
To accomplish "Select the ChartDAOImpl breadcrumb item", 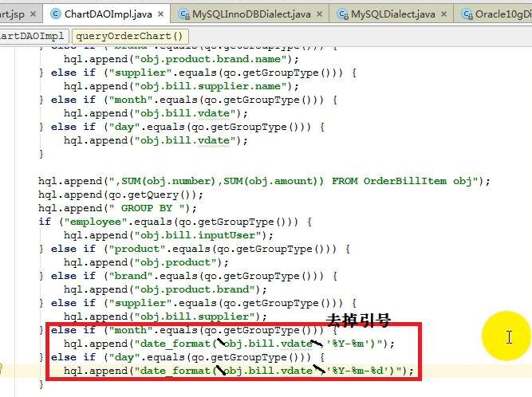I will [33, 36].
